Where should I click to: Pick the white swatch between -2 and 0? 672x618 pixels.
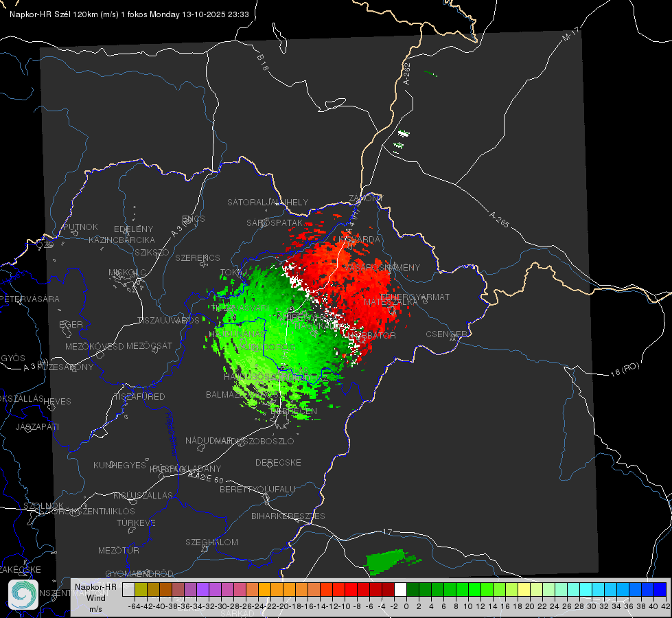(400, 589)
